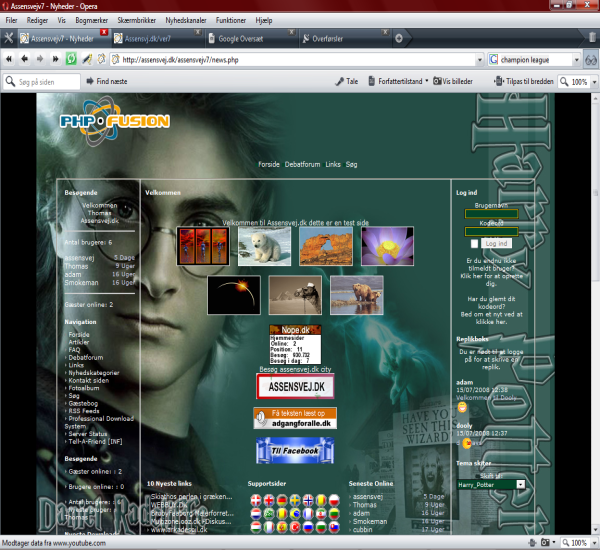Open the Bogmærker menu
The width and height of the screenshot is (600, 550).
tap(91, 20)
